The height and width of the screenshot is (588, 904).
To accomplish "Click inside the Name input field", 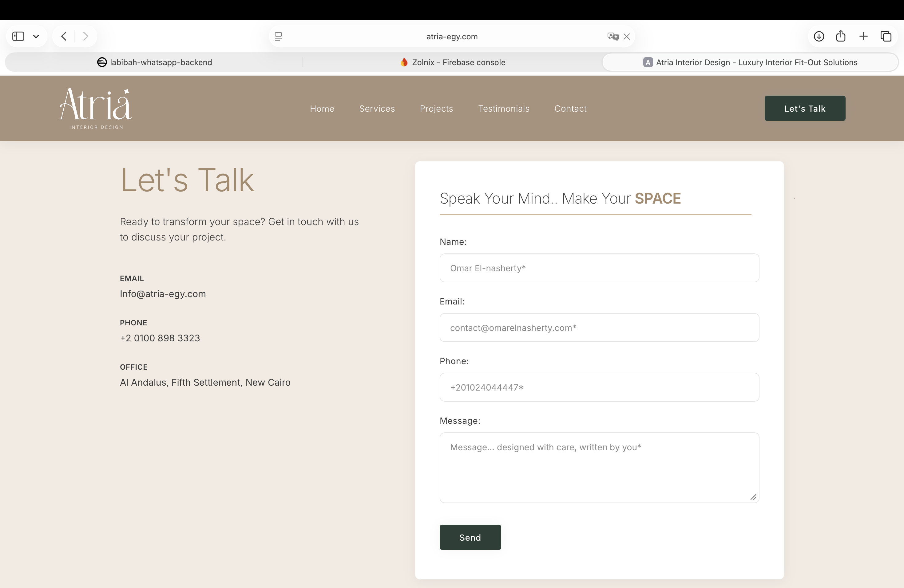I will 599,268.
